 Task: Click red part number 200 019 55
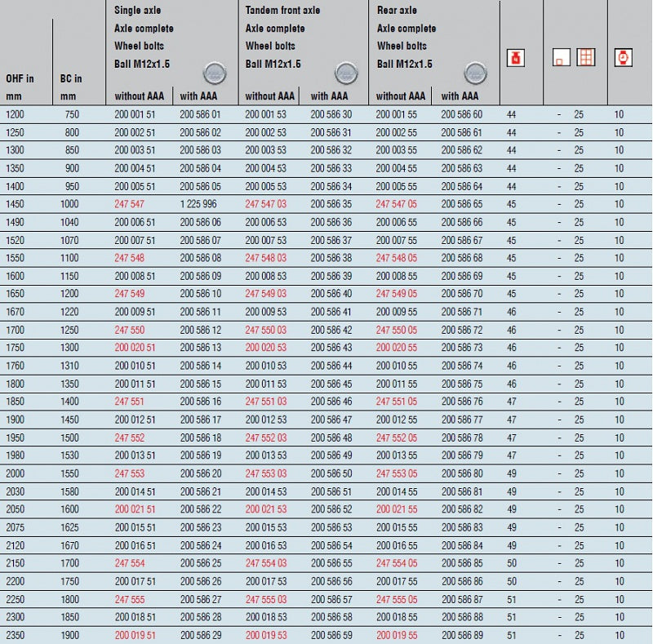tap(397, 635)
